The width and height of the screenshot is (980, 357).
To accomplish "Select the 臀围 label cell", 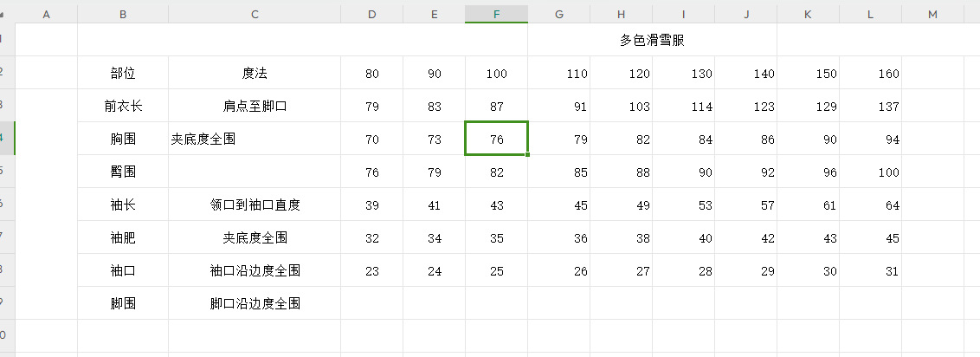I will point(123,172).
